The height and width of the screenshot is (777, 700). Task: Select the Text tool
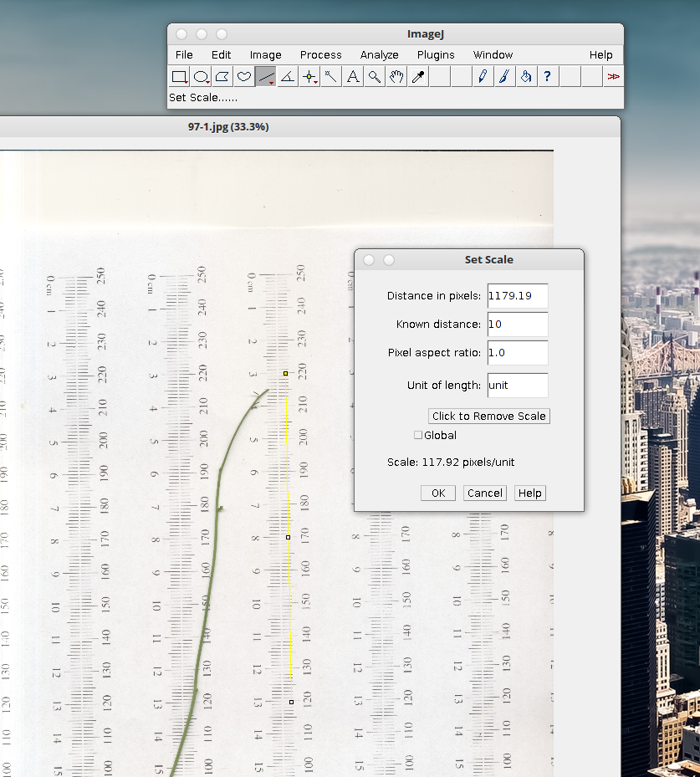353,77
